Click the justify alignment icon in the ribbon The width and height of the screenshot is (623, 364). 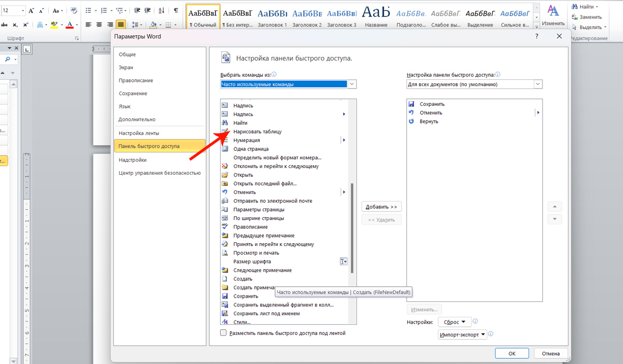coord(120,24)
